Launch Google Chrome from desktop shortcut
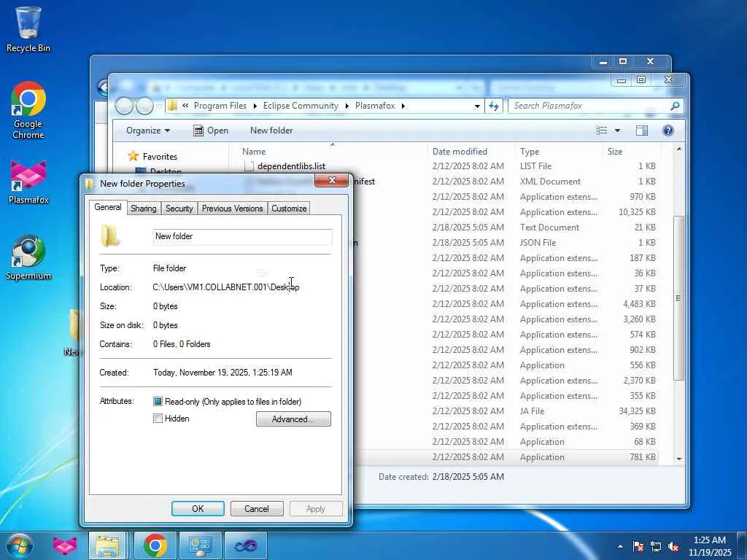 click(x=28, y=110)
